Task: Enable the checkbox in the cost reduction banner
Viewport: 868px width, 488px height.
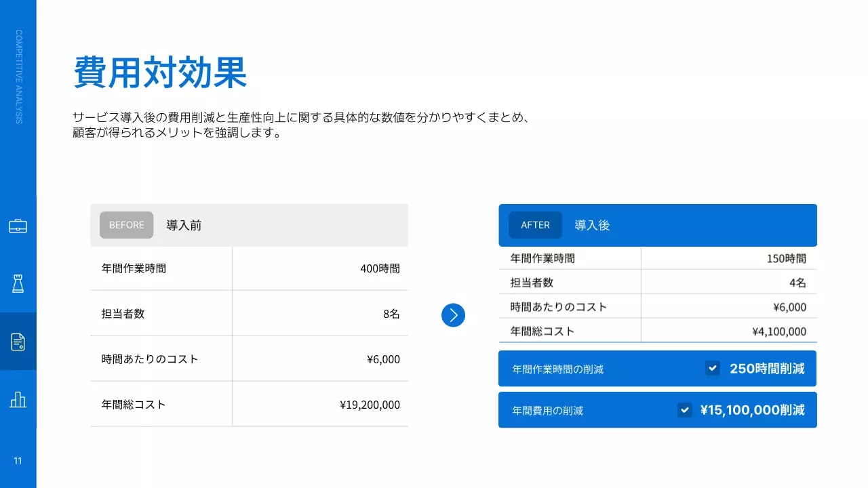Action: [x=685, y=410]
